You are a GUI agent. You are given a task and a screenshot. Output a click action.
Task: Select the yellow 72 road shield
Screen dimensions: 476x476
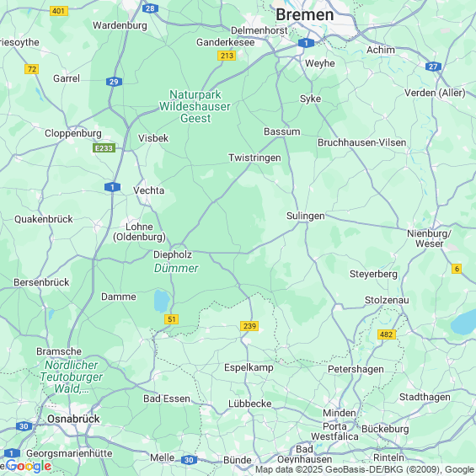(32, 69)
